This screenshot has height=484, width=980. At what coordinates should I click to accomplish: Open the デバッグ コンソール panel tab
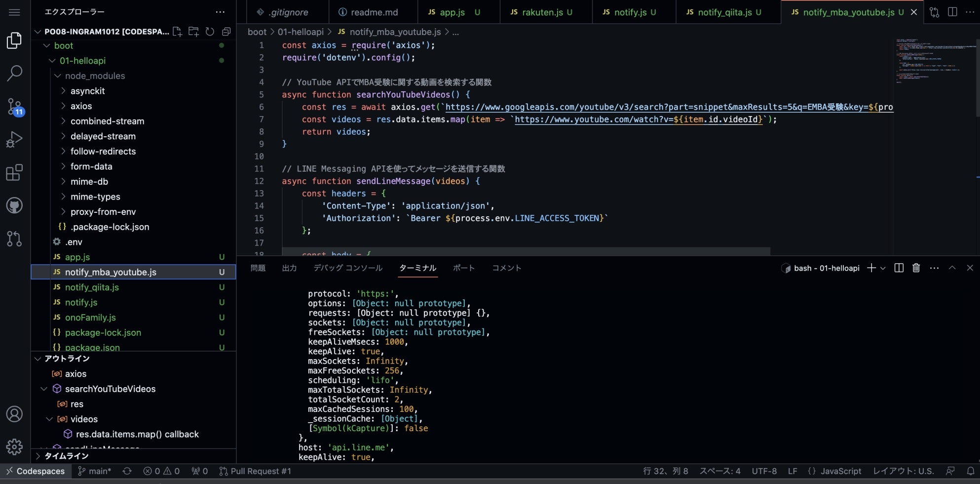pos(348,268)
